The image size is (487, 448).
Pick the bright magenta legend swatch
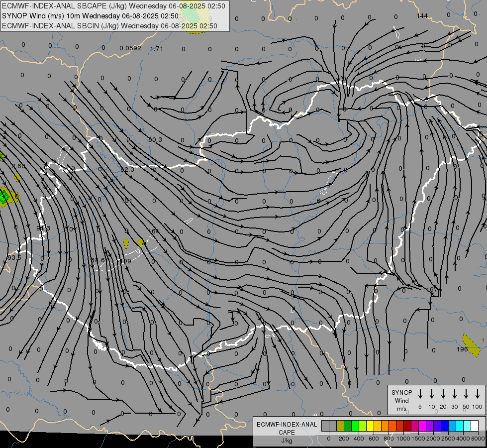pyautogui.click(x=422, y=426)
